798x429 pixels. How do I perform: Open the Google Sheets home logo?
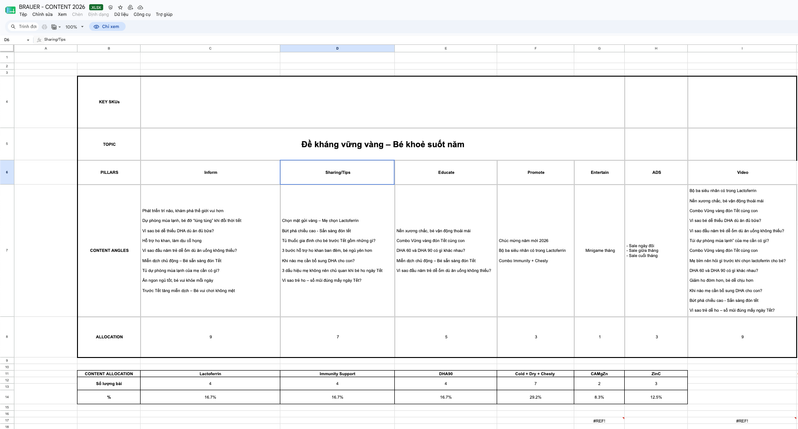pyautogui.click(x=10, y=10)
